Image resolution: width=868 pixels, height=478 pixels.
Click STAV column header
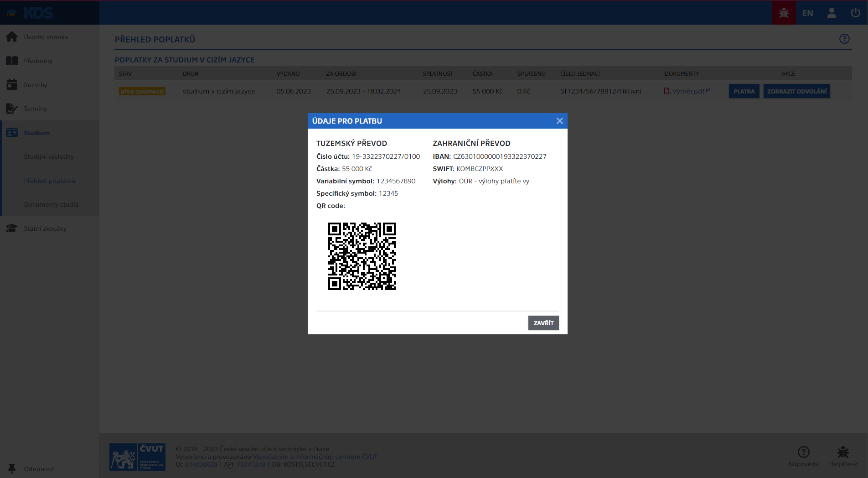point(125,73)
